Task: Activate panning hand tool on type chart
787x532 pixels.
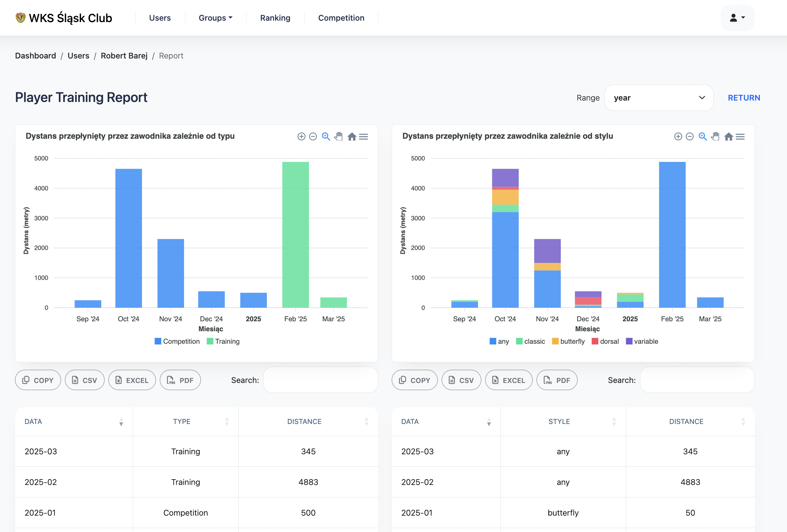Action: 339,137
